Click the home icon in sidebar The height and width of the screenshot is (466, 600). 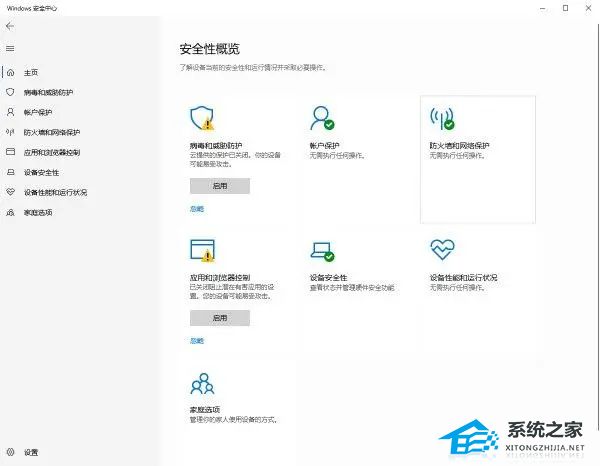(11, 72)
